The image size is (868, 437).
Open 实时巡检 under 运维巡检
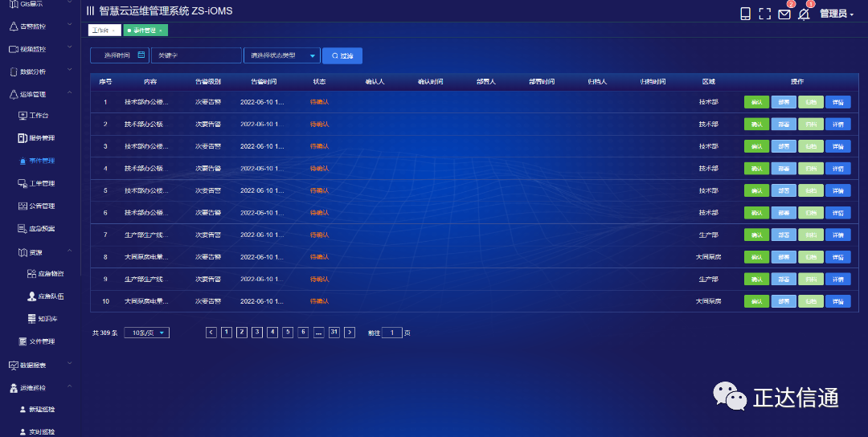(x=36, y=431)
